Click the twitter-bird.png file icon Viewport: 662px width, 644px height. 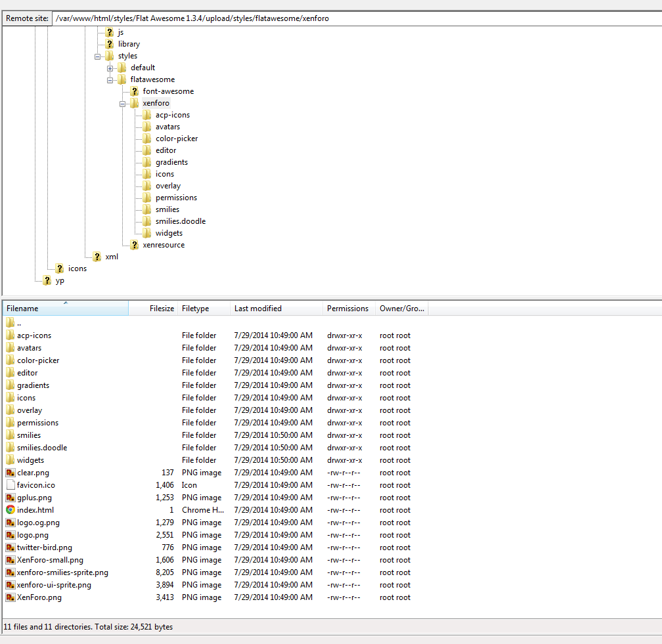(x=10, y=547)
